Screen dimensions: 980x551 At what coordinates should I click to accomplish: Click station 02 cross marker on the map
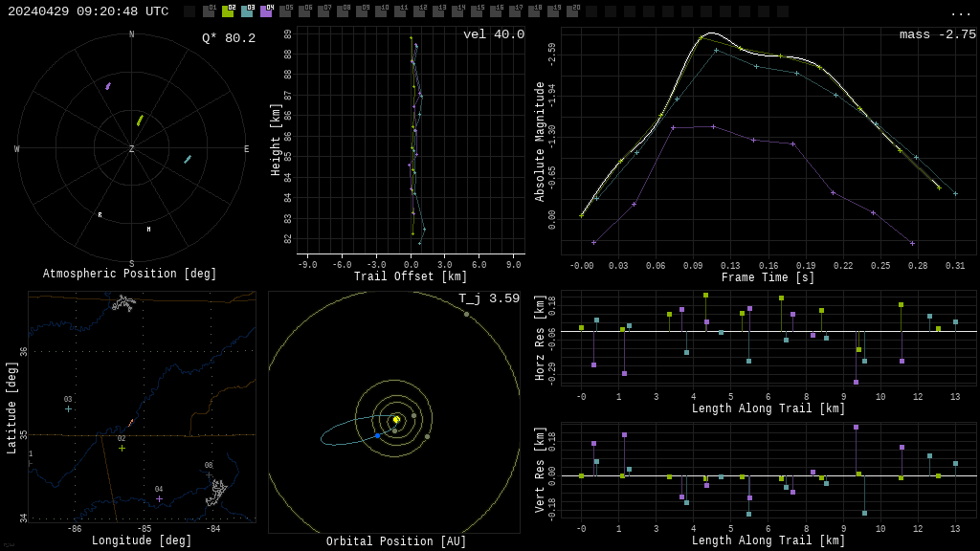coord(122,448)
